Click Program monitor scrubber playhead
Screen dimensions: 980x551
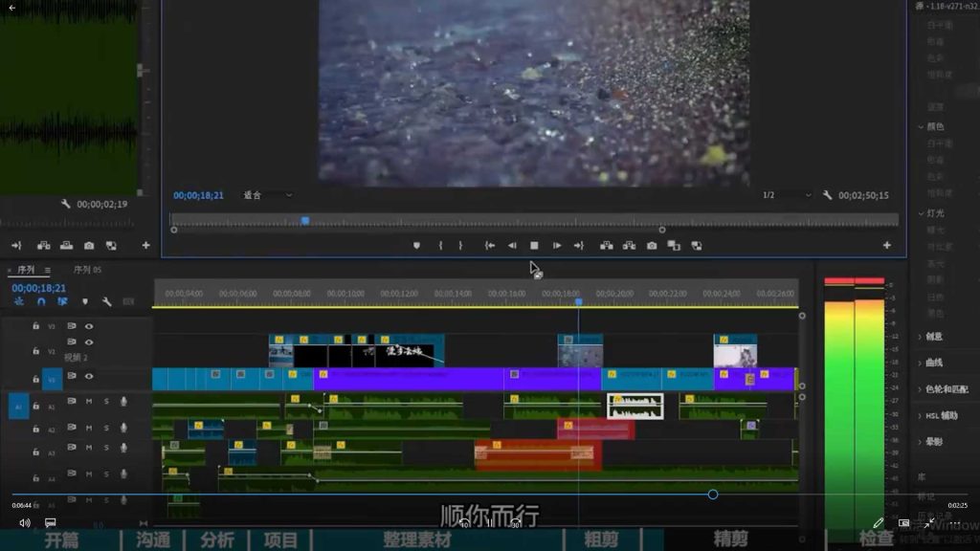pyautogui.click(x=305, y=221)
